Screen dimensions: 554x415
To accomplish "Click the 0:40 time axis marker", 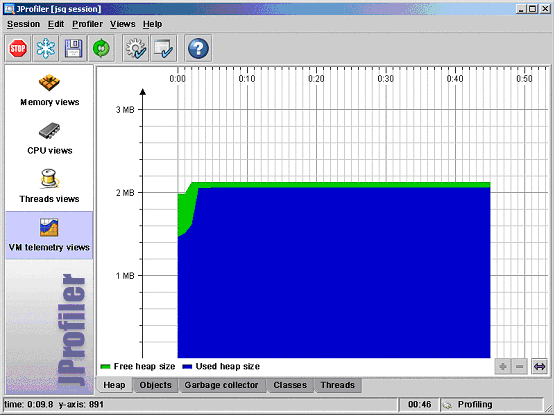I will [x=455, y=78].
